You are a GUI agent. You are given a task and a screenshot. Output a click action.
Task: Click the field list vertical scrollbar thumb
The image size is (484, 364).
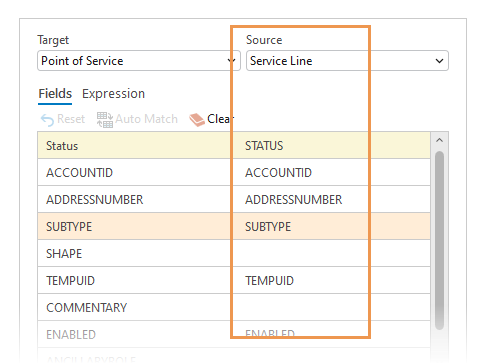(439, 240)
